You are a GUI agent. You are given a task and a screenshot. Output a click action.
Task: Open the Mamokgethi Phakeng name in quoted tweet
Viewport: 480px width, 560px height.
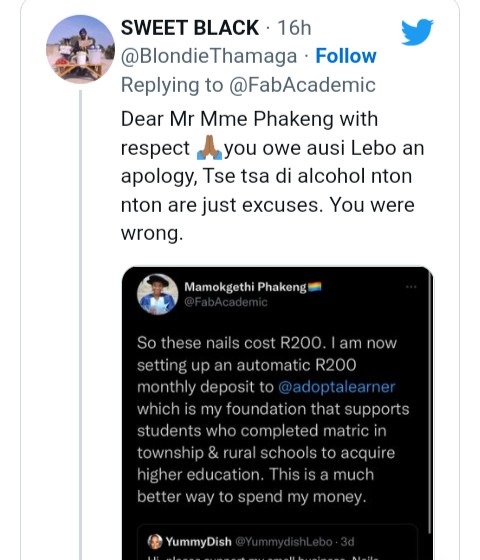(245, 287)
